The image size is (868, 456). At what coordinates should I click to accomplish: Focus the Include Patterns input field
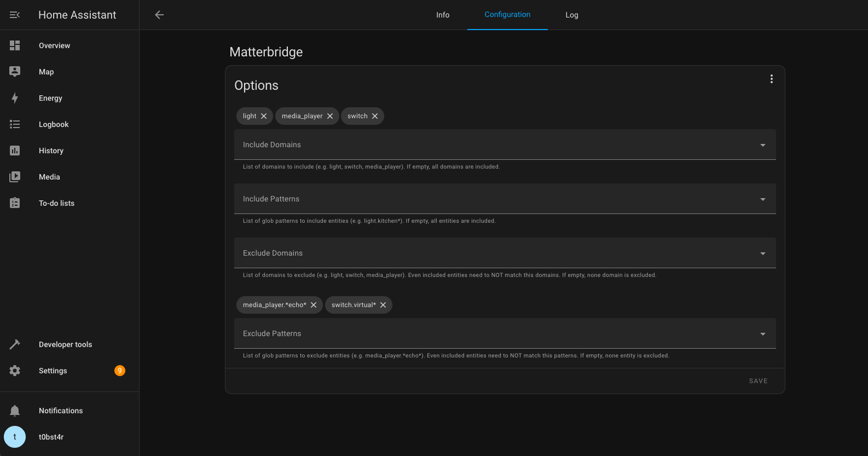[505, 199]
